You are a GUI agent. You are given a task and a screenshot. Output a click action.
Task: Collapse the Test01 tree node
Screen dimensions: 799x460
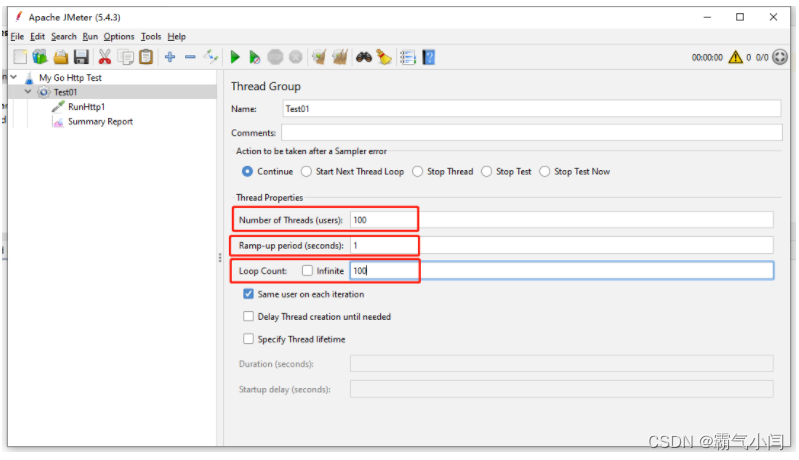pos(28,92)
